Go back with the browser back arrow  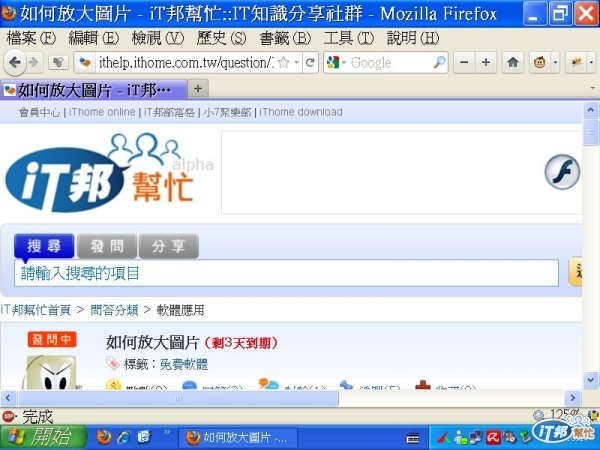[15, 62]
